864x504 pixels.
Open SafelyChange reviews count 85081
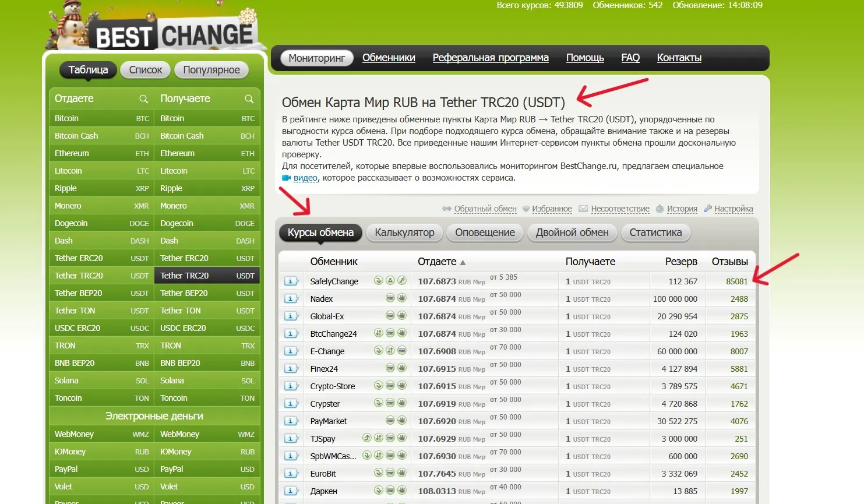[x=736, y=281]
